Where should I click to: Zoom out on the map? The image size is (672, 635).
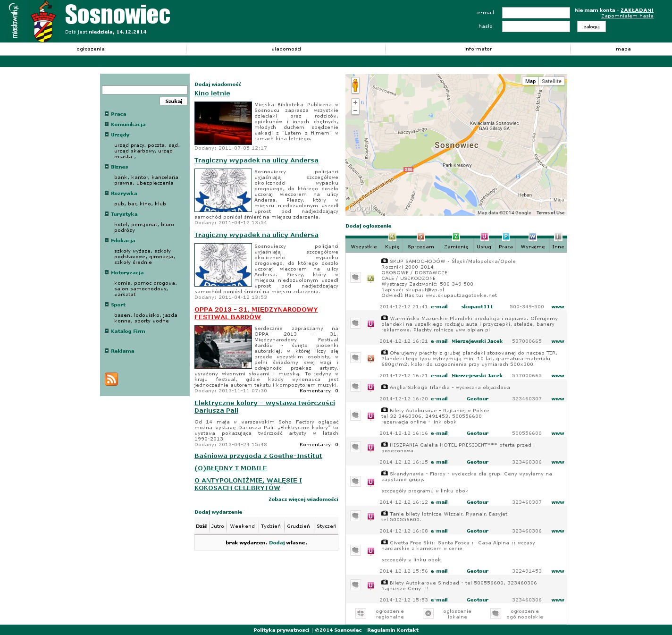tap(355, 111)
